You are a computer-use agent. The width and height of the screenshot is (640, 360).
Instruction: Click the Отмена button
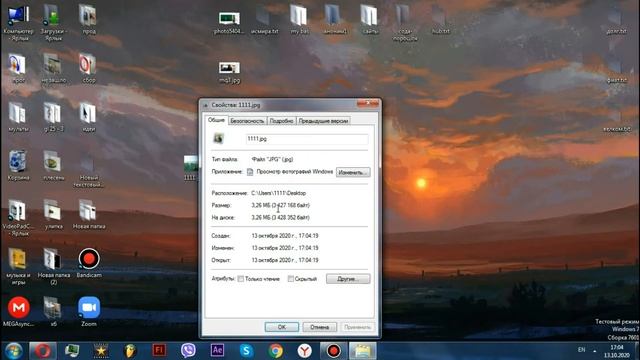pyautogui.click(x=319, y=327)
